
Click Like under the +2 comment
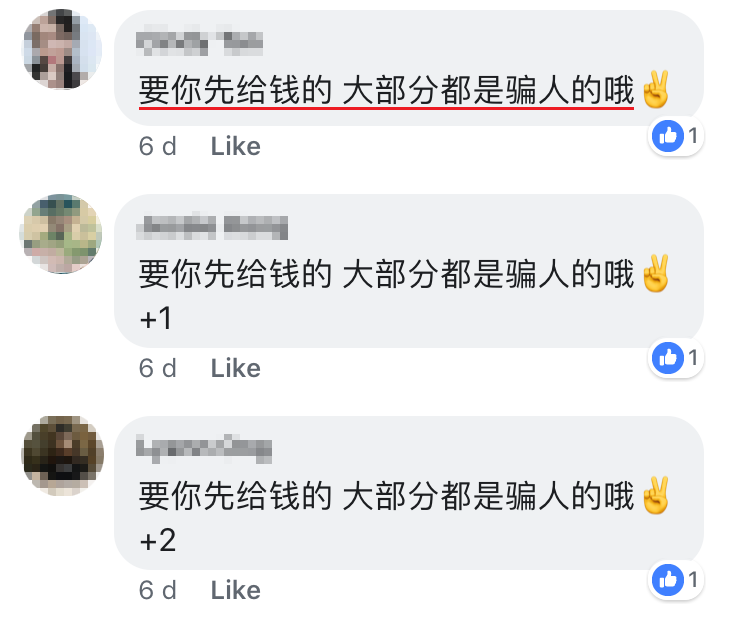point(236,591)
